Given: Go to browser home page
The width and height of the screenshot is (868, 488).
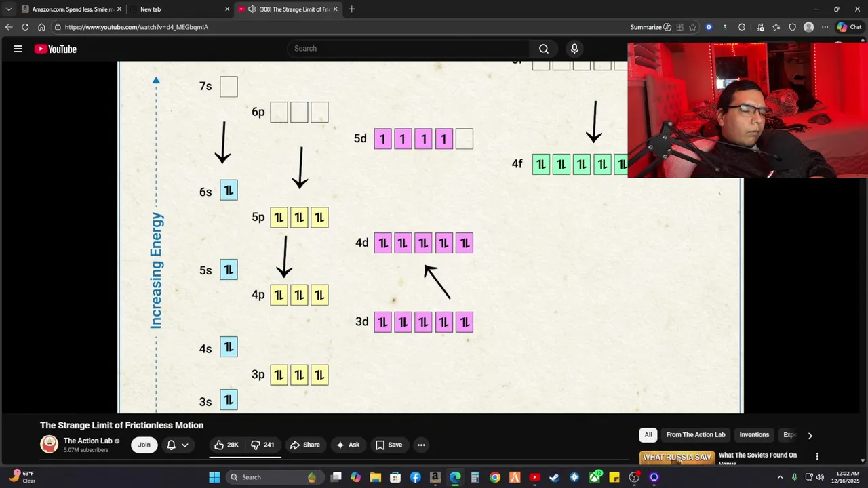Looking at the screenshot, I should [41, 27].
